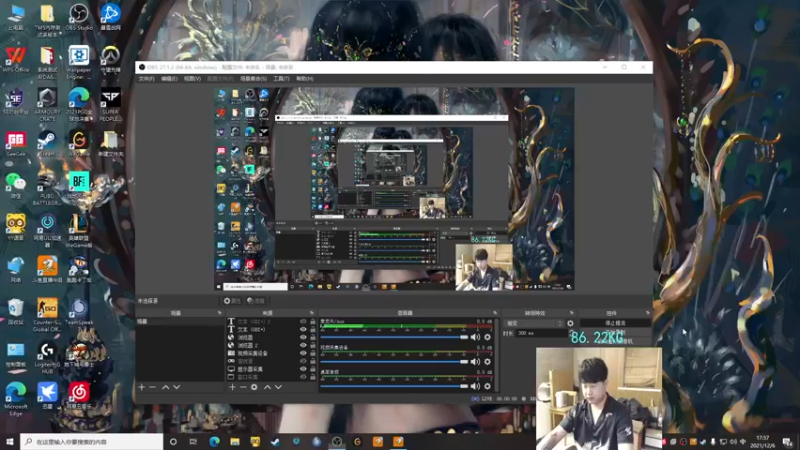Open the View menu in OBS
This screenshot has width=800, height=450.
coord(192,79)
